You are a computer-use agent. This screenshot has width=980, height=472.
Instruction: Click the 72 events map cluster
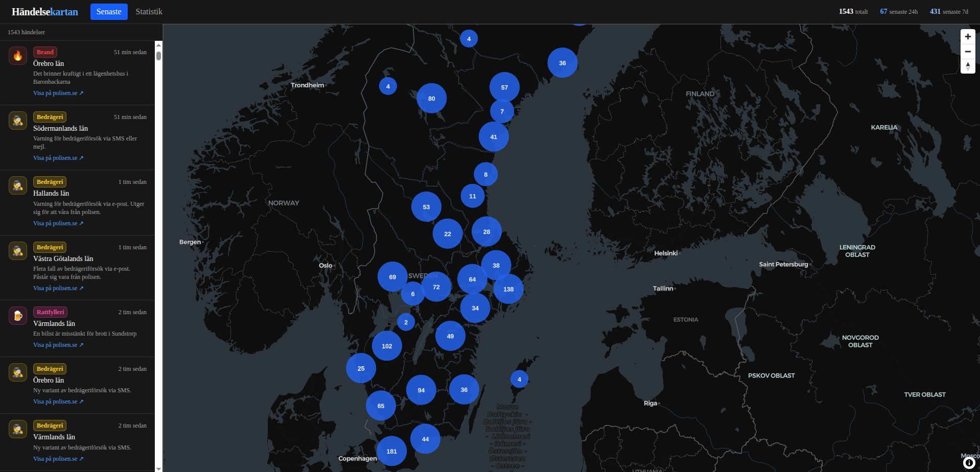click(436, 287)
